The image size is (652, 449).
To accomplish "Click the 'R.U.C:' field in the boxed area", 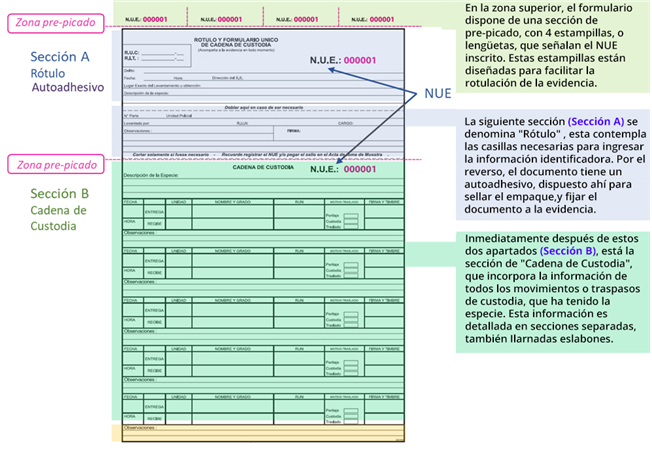I will [x=154, y=53].
